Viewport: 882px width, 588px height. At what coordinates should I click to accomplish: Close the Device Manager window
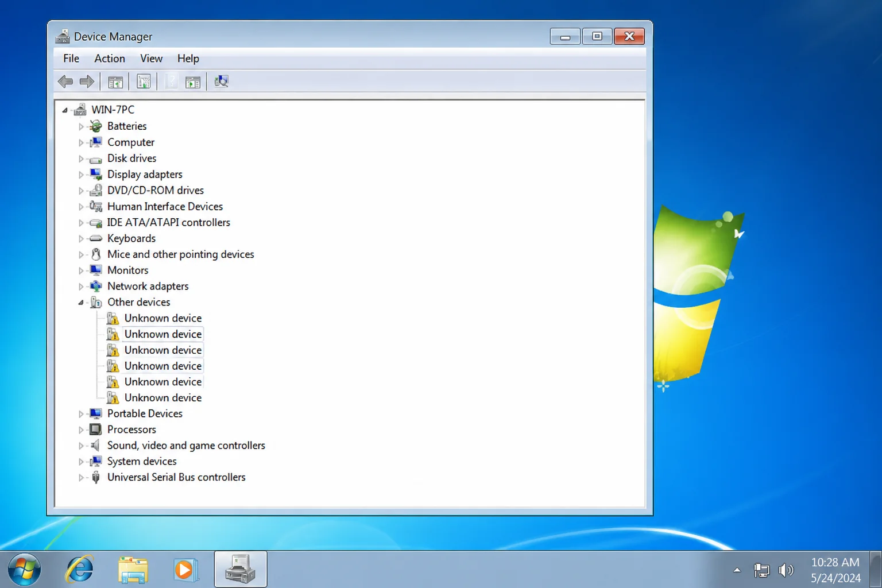pyautogui.click(x=629, y=36)
